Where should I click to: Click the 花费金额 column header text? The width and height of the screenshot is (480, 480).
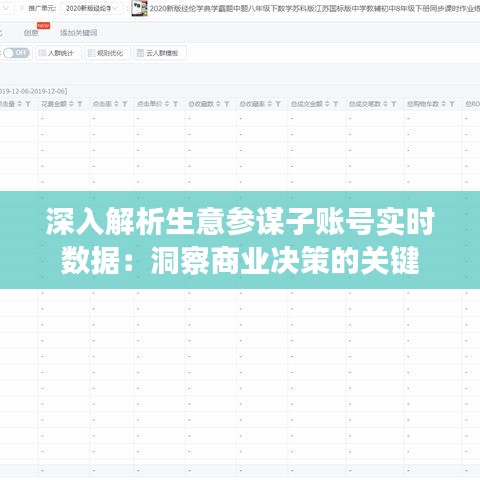tap(54, 104)
